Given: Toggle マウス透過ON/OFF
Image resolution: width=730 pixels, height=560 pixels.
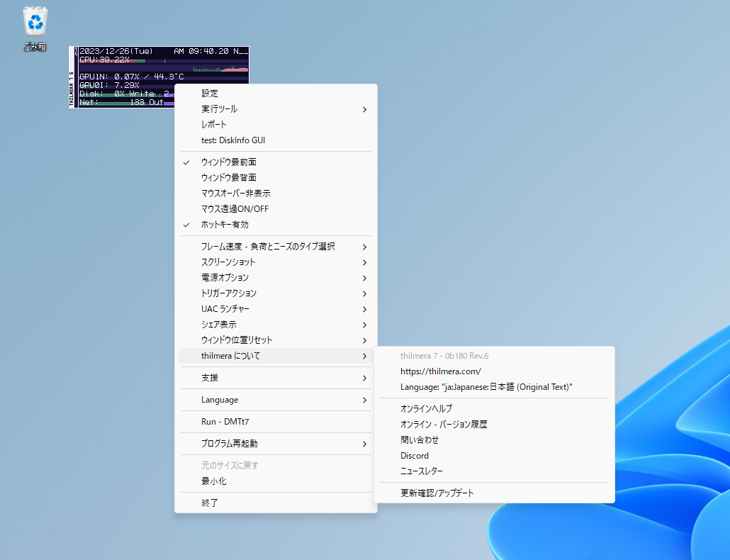Looking at the screenshot, I should 276,208.
